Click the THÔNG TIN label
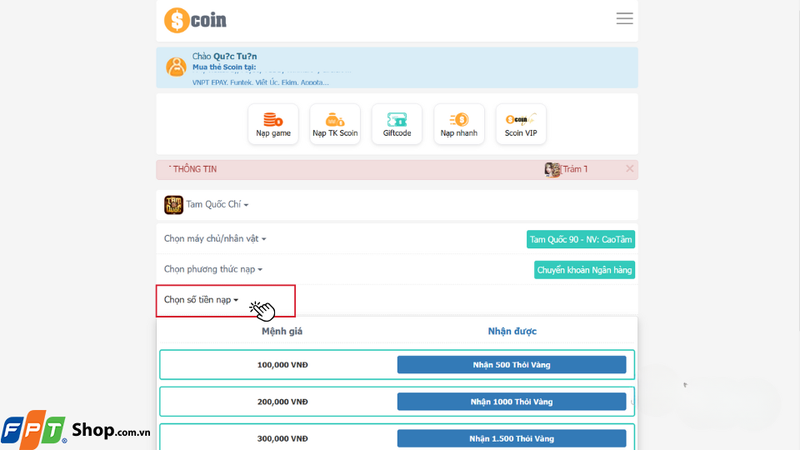 [x=194, y=169]
